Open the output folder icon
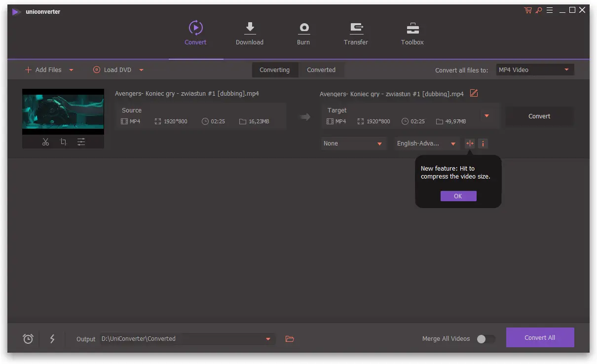 click(290, 339)
